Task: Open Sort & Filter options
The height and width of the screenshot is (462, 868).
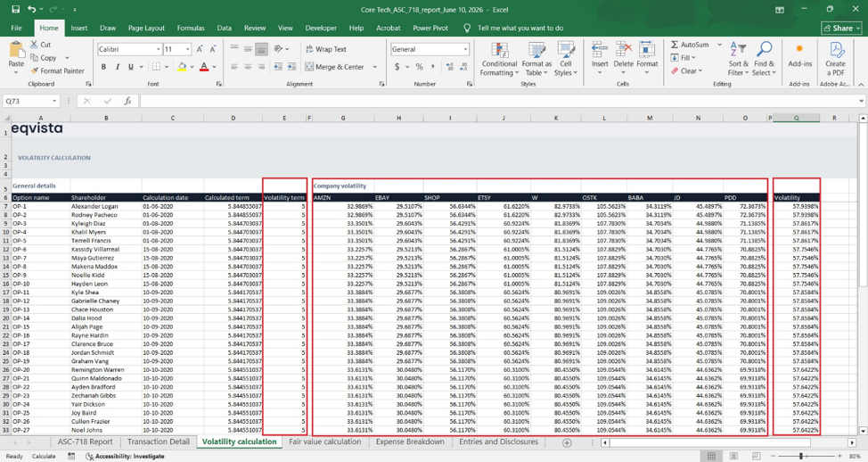Action: (x=738, y=59)
